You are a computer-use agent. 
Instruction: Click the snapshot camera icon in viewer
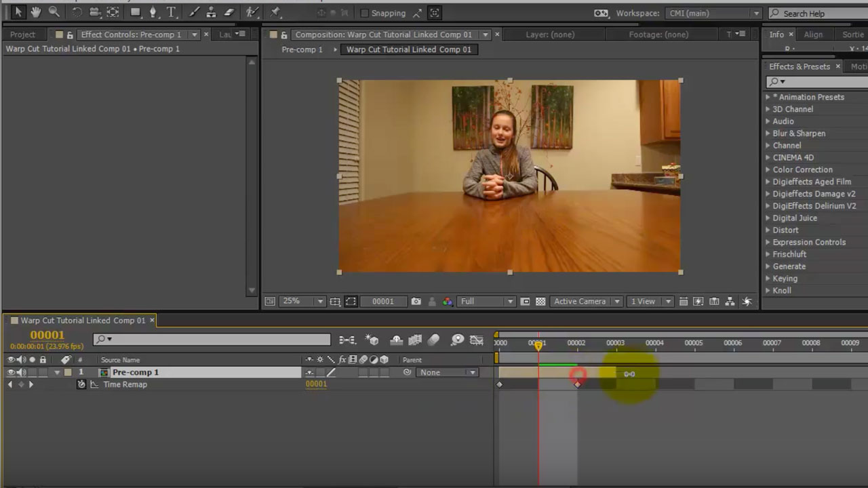pos(416,302)
